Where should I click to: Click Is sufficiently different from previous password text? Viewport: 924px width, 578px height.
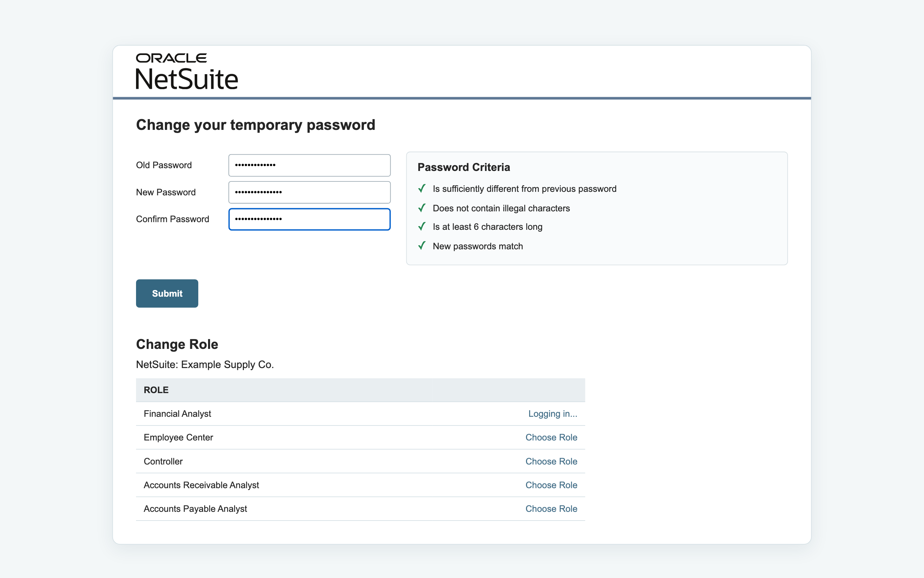(x=524, y=189)
